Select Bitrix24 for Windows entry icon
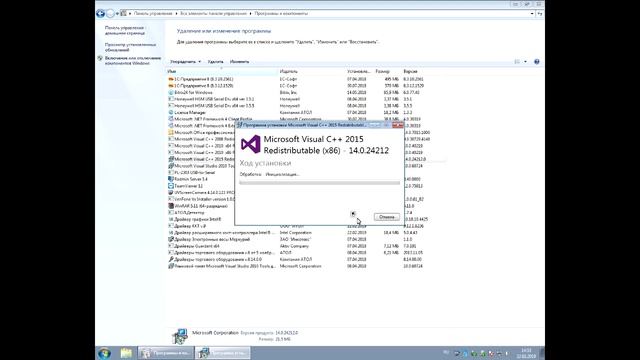 [171, 93]
